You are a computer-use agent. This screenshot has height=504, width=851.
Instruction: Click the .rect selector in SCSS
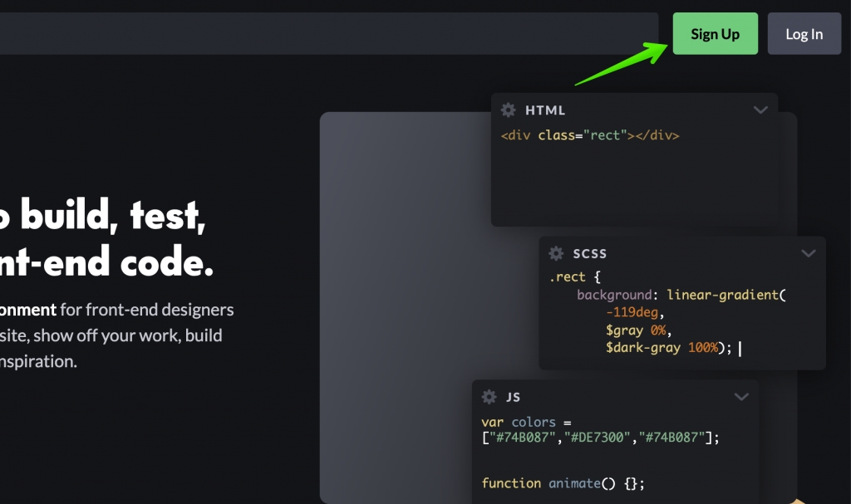click(568, 276)
